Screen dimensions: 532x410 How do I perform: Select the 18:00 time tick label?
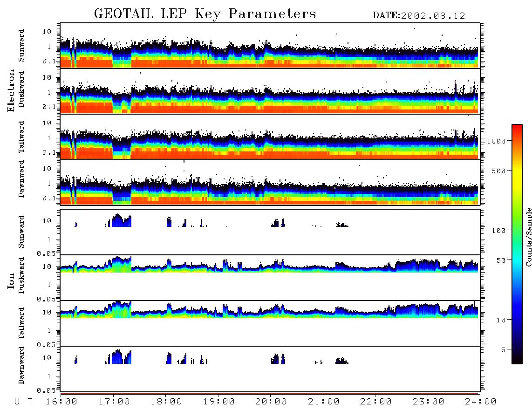click(167, 402)
